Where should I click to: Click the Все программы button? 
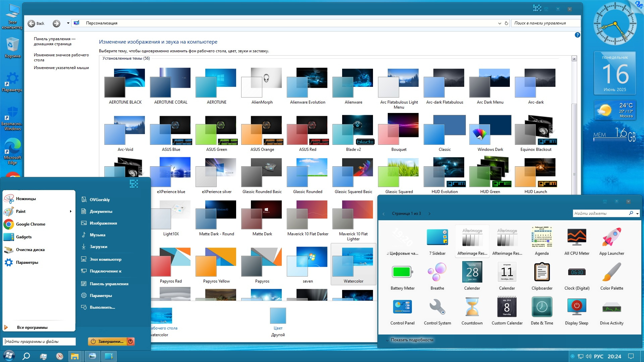32,327
